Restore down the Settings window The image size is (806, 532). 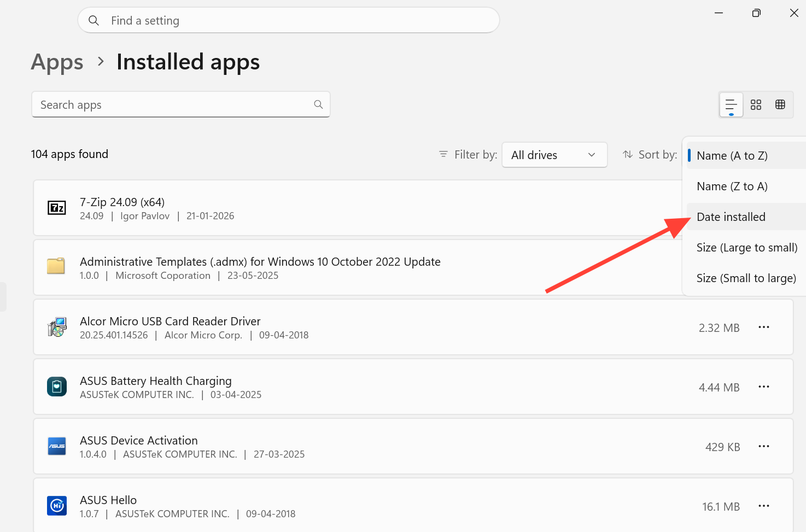click(756, 13)
